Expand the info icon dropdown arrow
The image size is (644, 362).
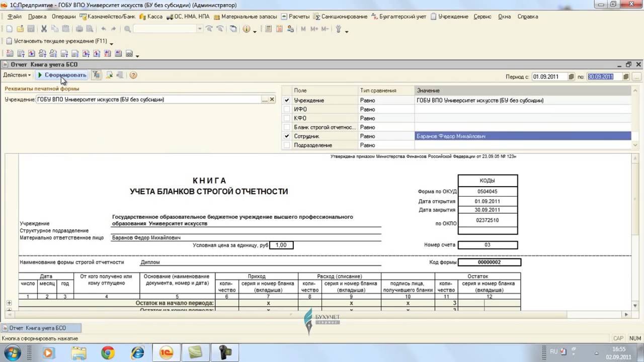pos(255,31)
